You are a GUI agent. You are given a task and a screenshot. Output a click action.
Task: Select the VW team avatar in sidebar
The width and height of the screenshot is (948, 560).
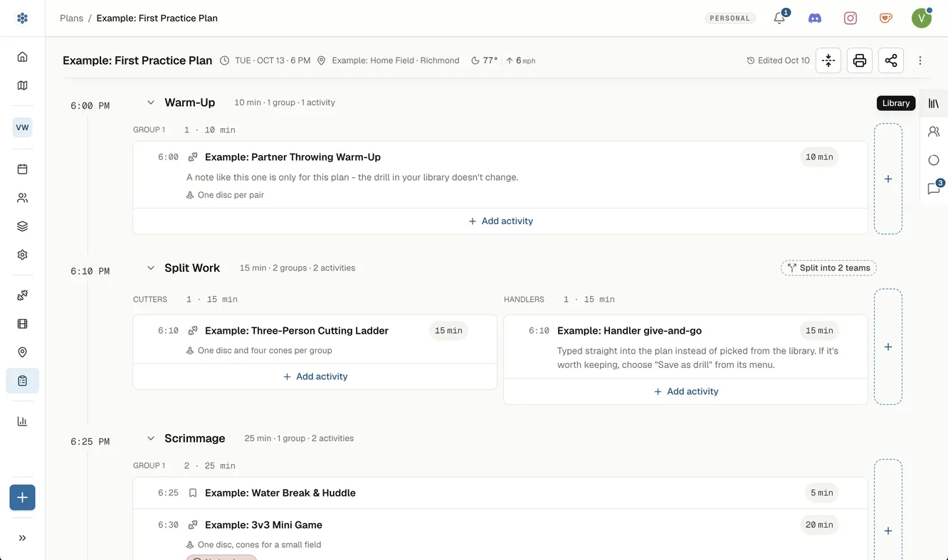(x=22, y=127)
